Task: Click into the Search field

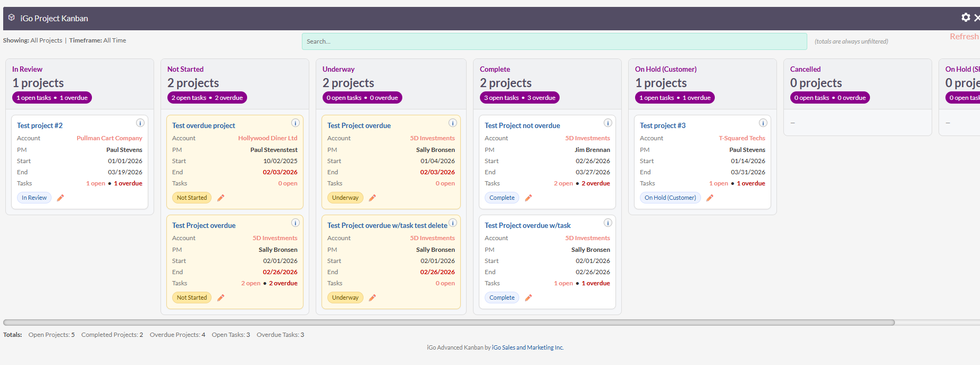Action: point(554,41)
